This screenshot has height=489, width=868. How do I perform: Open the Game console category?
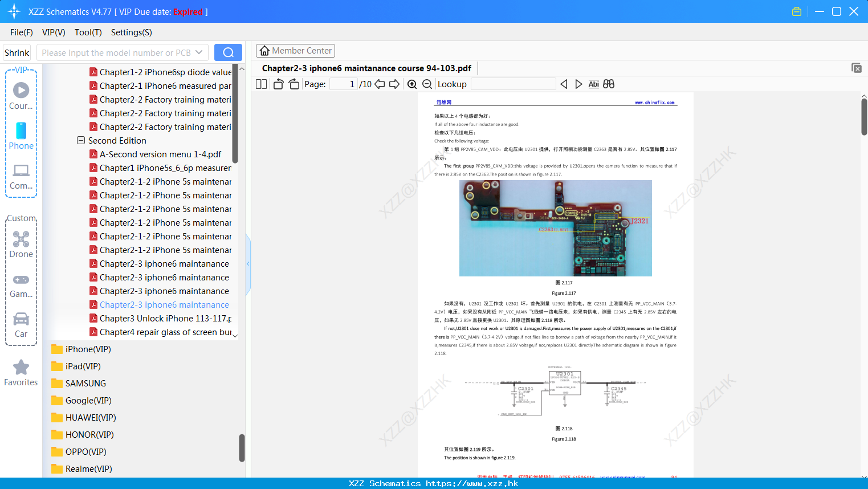pos(21,286)
